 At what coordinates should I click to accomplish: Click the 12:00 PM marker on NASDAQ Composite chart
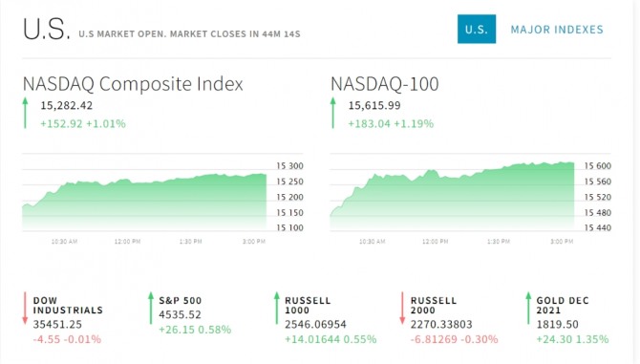pos(127,242)
